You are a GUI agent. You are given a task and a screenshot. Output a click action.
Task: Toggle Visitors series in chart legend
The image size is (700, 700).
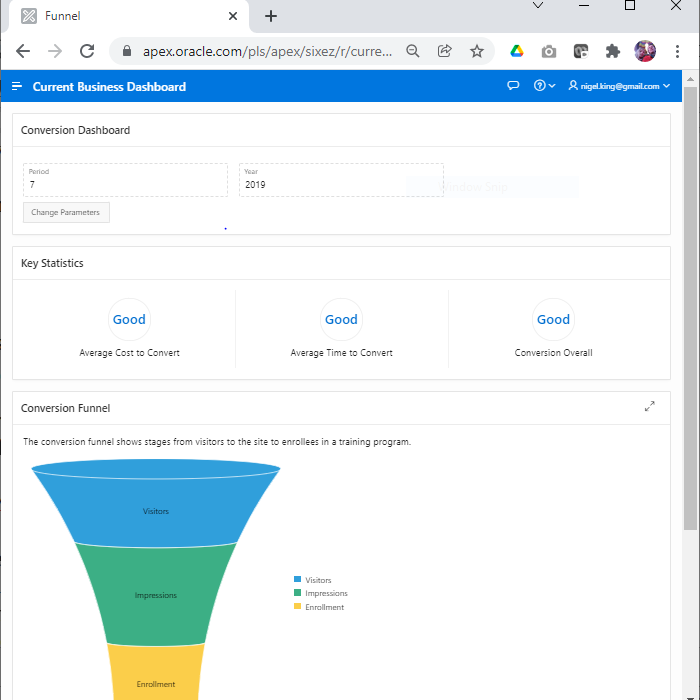tap(317, 580)
